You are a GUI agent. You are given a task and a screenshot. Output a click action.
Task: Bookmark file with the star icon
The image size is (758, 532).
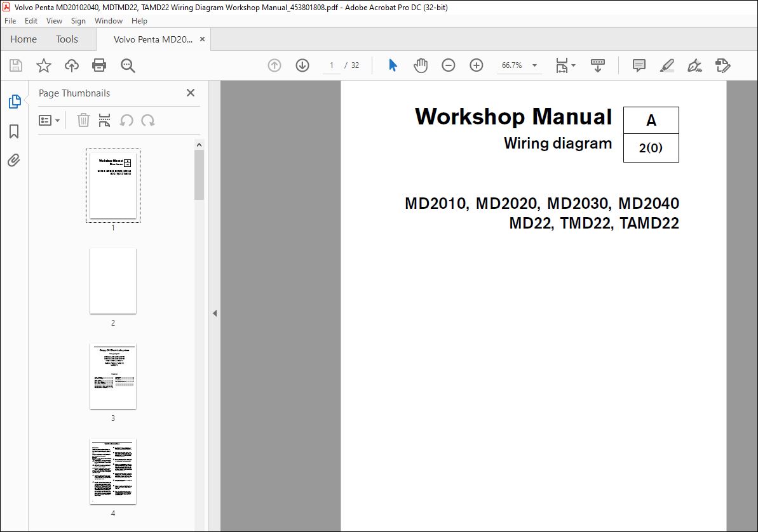[x=43, y=65]
